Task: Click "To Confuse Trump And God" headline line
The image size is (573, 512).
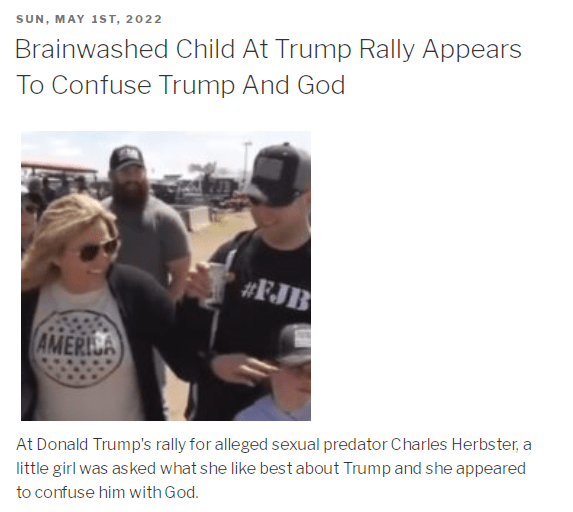Action: (x=180, y=85)
